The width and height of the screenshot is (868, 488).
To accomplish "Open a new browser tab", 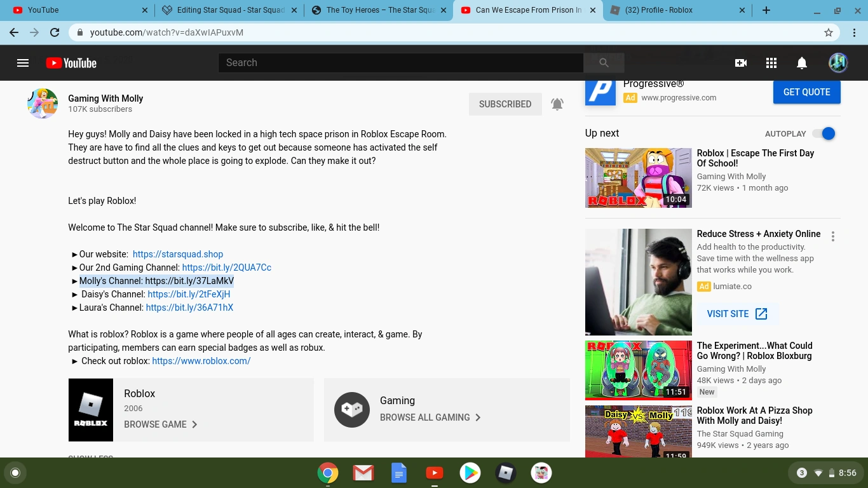I will tap(766, 10).
